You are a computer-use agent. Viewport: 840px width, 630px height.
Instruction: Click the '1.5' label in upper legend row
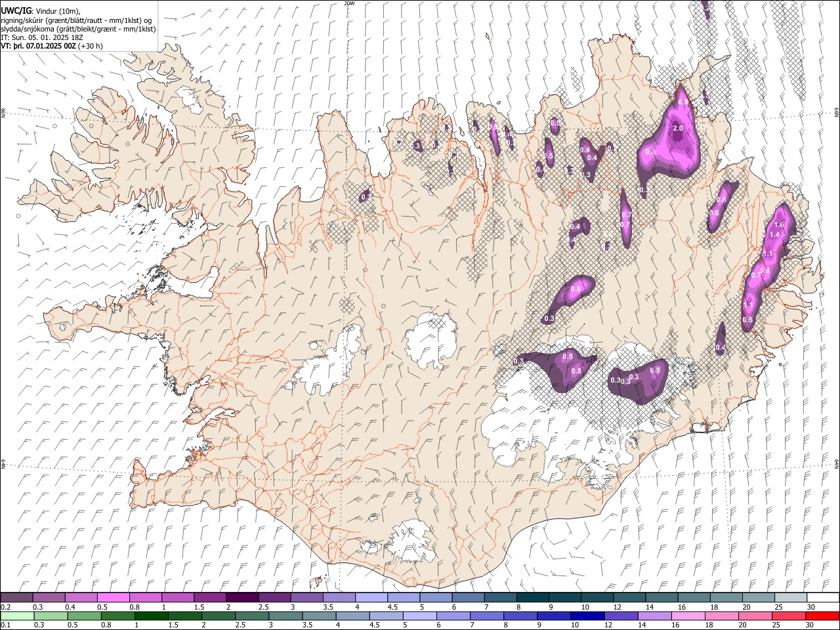coord(200,607)
